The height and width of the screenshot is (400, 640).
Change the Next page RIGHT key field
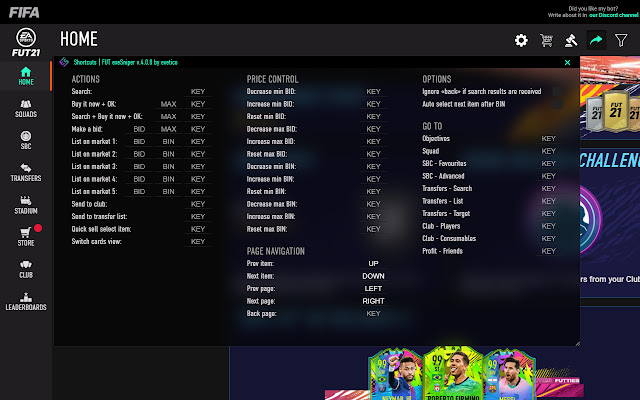coord(373,301)
